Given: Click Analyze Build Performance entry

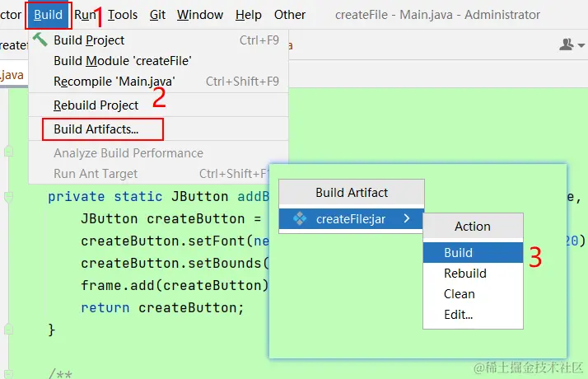Looking at the screenshot, I should pos(159,153).
